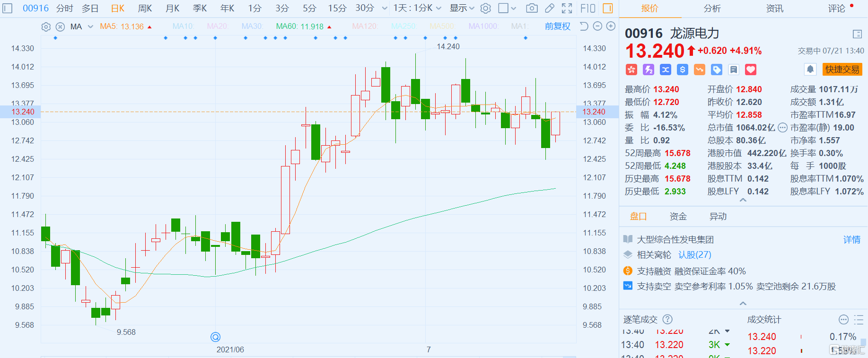This screenshot has width=868, height=358.
Task: Collapse the 盘口 info section chevron
Action: (x=743, y=303)
